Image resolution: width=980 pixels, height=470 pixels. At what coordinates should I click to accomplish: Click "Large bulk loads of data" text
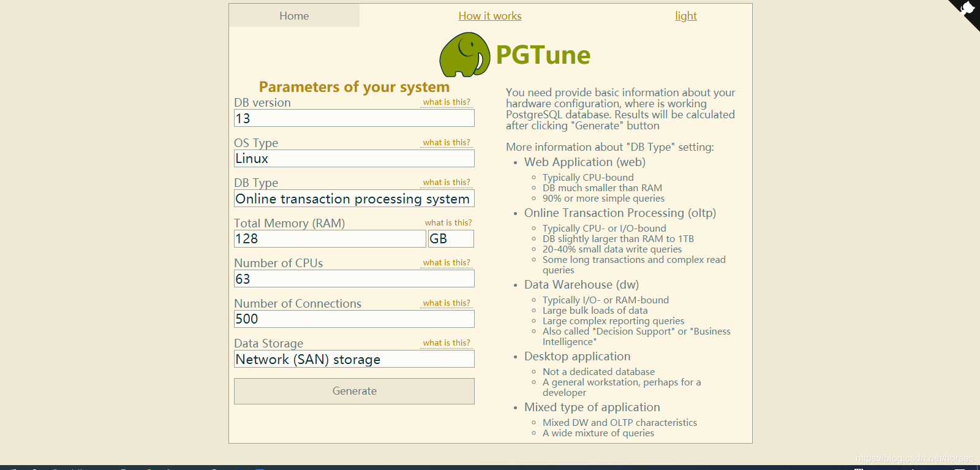click(595, 311)
